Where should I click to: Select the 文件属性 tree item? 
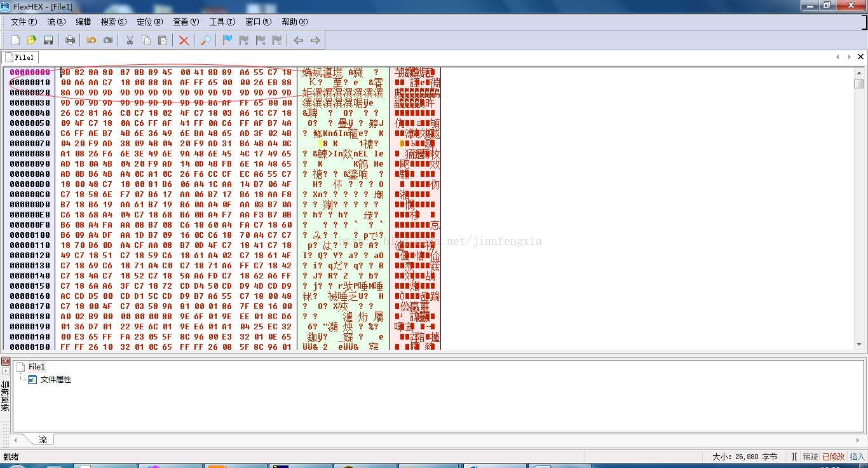(56, 380)
